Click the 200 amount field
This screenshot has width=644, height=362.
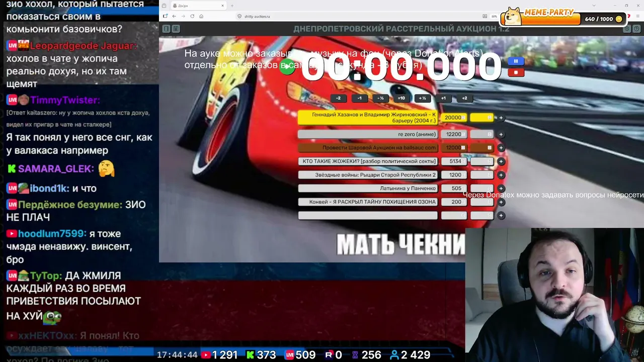[x=454, y=202]
